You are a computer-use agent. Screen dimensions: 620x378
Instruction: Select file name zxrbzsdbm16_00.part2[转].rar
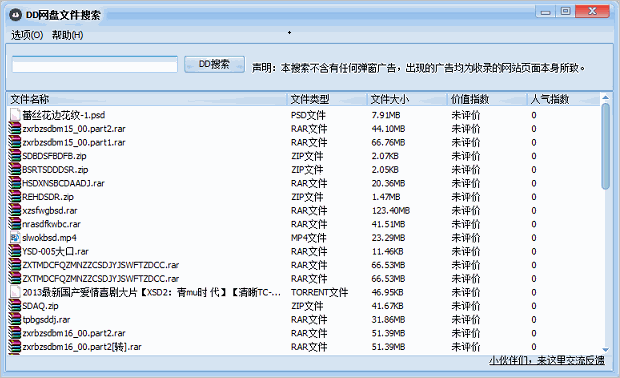coord(82,347)
